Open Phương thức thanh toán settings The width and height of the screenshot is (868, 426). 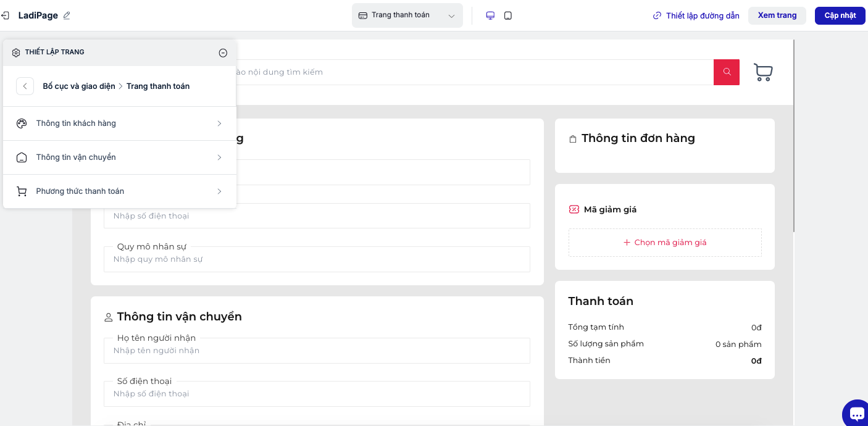pyautogui.click(x=120, y=191)
